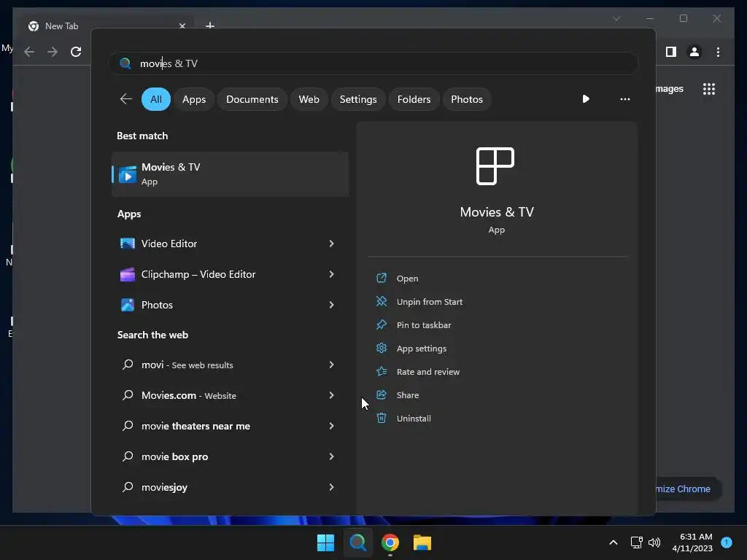Click the large Movies & TV preview icon
The image size is (747, 560).
click(x=495, y=166)
